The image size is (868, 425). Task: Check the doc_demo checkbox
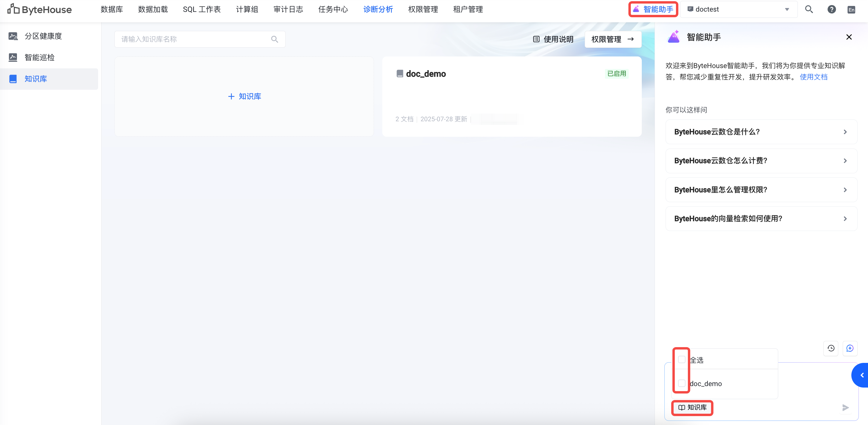(x=681, y=383)
